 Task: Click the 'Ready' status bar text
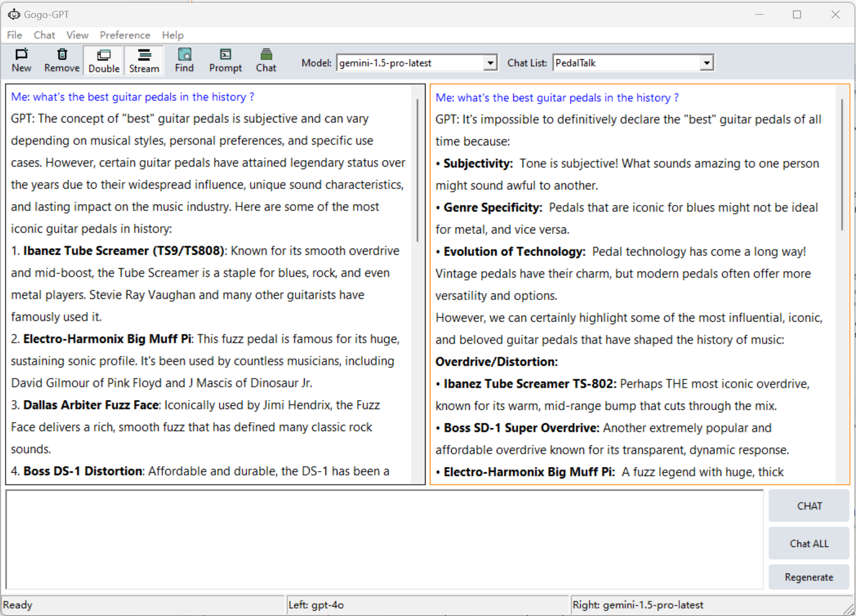coord(17,605)
